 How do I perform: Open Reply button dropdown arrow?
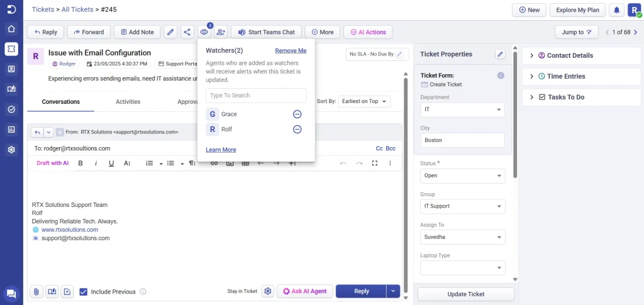[393, 291]
